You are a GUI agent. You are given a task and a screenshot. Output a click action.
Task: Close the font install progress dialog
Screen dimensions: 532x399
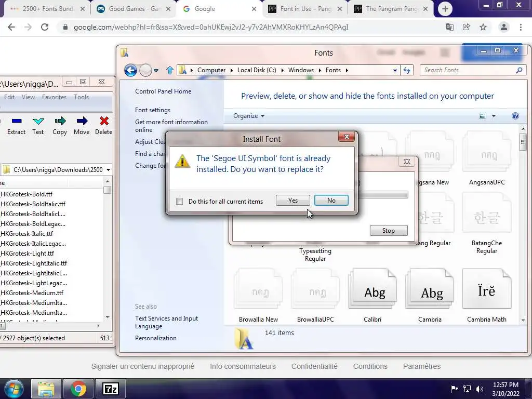(407, 162)
